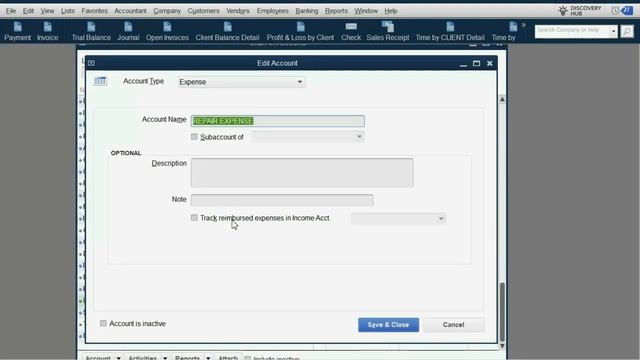Image resolution: width=640 pixels, height=360 pixels.
Task: Open the Reports button dropdown at bottom
Action: [208, 358]
